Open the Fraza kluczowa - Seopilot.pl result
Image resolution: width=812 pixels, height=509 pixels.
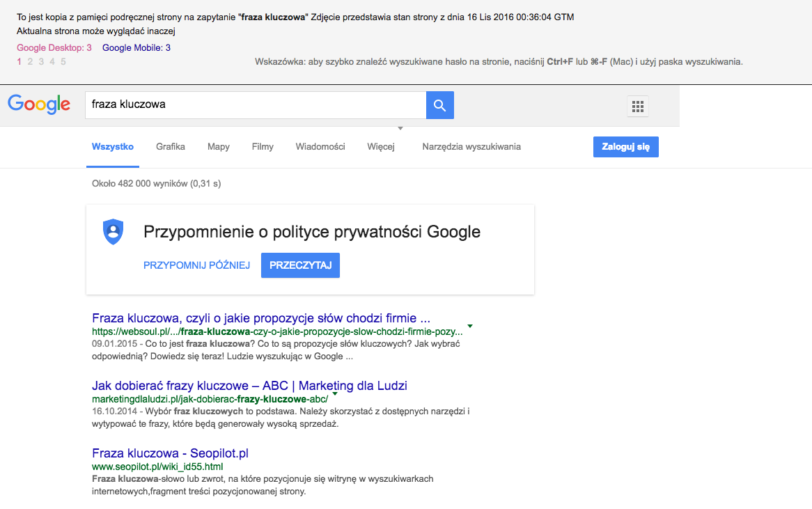(170, 453)
